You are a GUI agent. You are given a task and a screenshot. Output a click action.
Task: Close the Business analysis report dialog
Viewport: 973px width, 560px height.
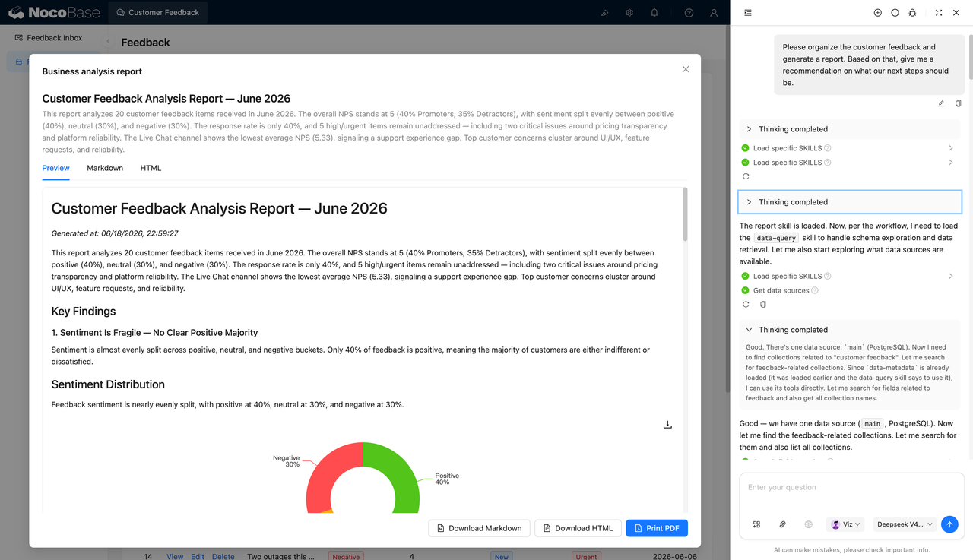pyautogui.click(x=686, y=69)
